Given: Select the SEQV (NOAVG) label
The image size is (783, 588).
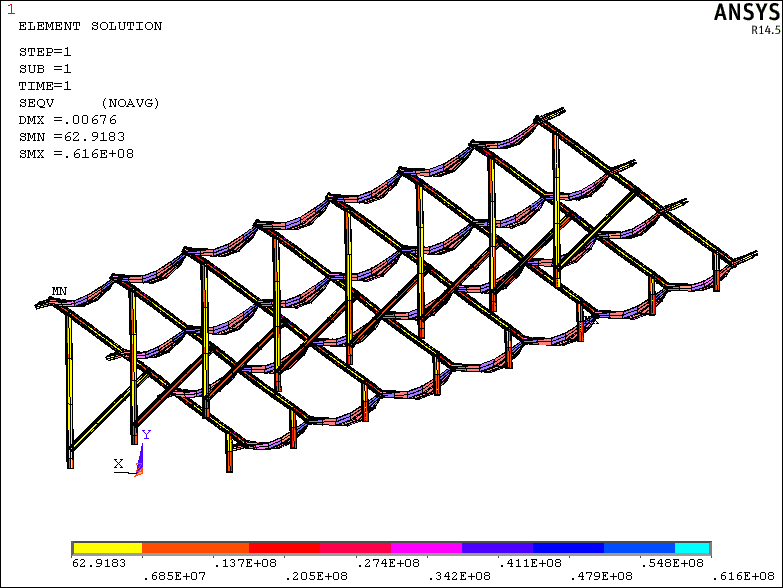Looking at the screenshot, I should 89,103.
